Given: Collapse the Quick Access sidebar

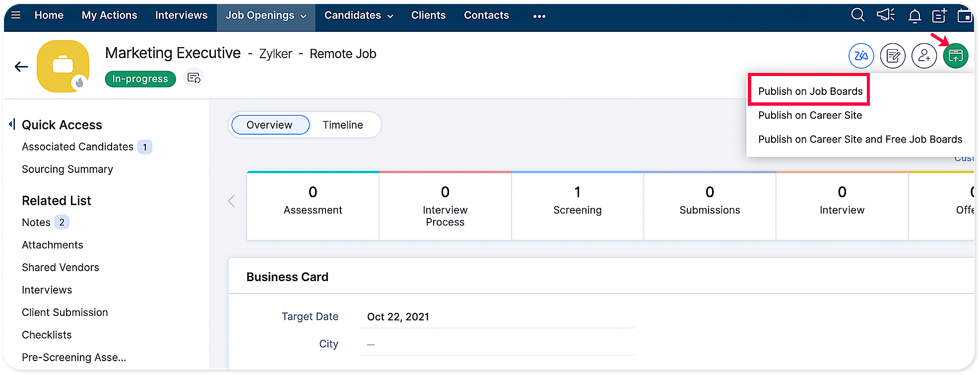Looking at the screenshot, I should (12, 124).
